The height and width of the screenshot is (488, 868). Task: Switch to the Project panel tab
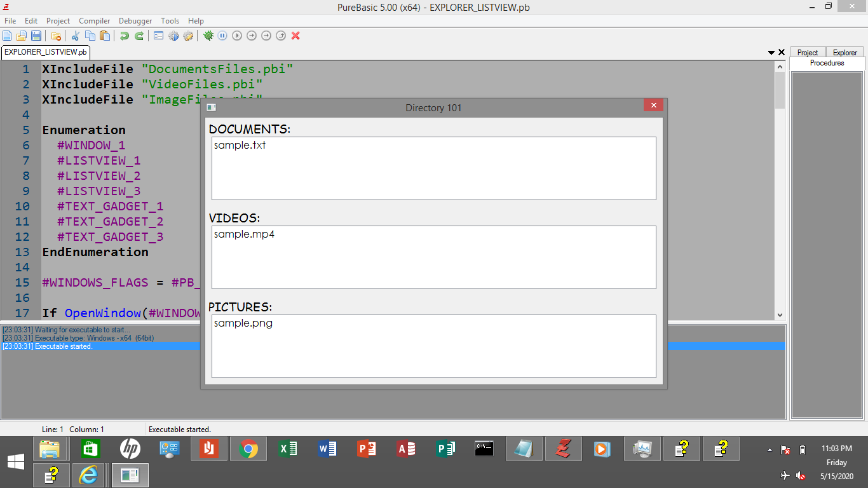click(x=808, y=53)
